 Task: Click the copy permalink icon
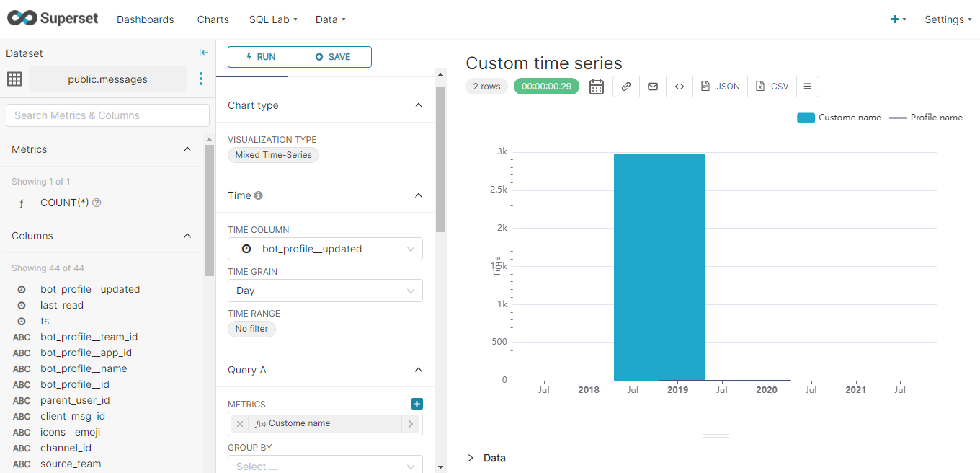tap(625, 86)
